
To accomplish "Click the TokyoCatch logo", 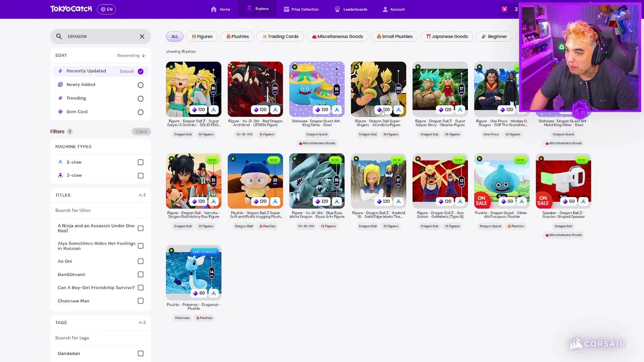I will [71, 9].
